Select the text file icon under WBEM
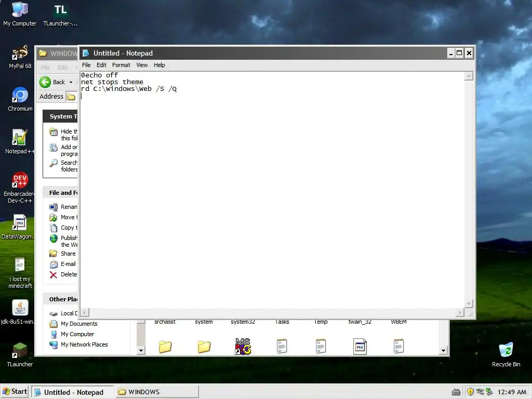 tap(398, 347)
